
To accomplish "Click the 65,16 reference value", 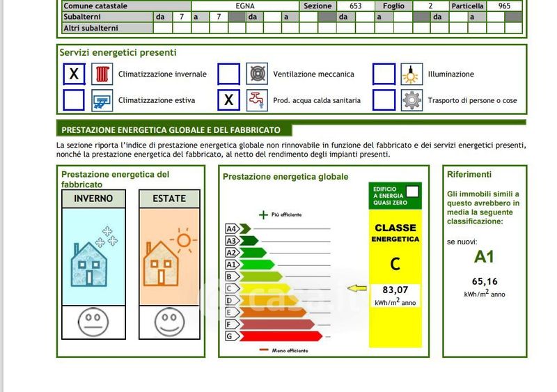I will click(x=485, y=281).
